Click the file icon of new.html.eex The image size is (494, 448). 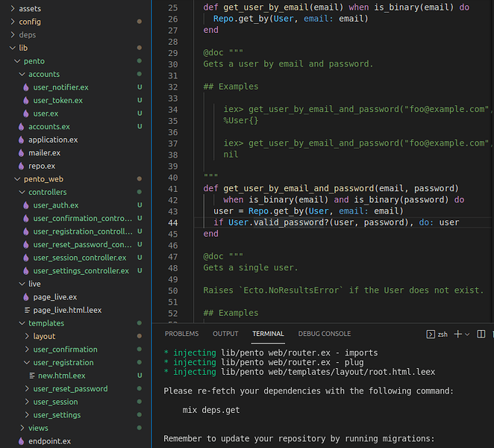coord(32,376)
